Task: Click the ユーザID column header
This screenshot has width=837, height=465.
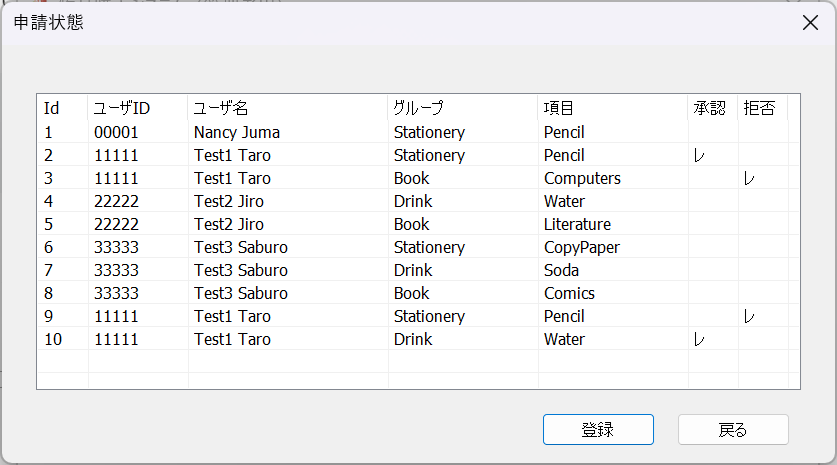Action: point(137,108)
